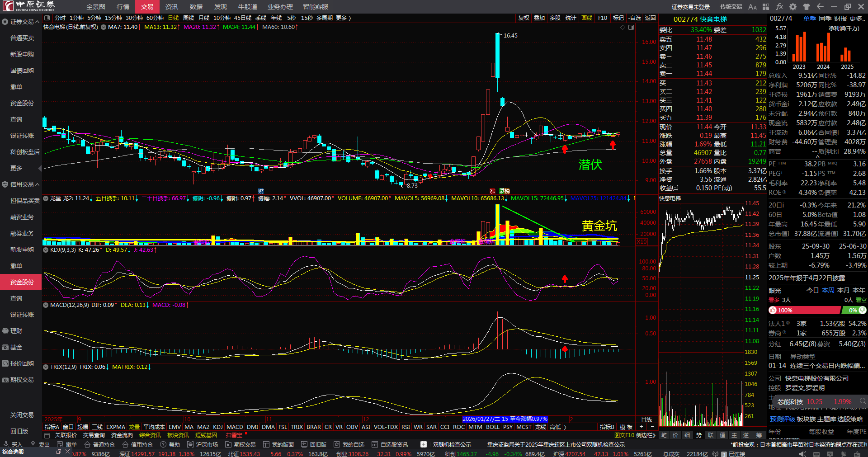Click the chart window layout icon top-right
The height and width of the screenshot is (457, 868).
click(631, 27)
